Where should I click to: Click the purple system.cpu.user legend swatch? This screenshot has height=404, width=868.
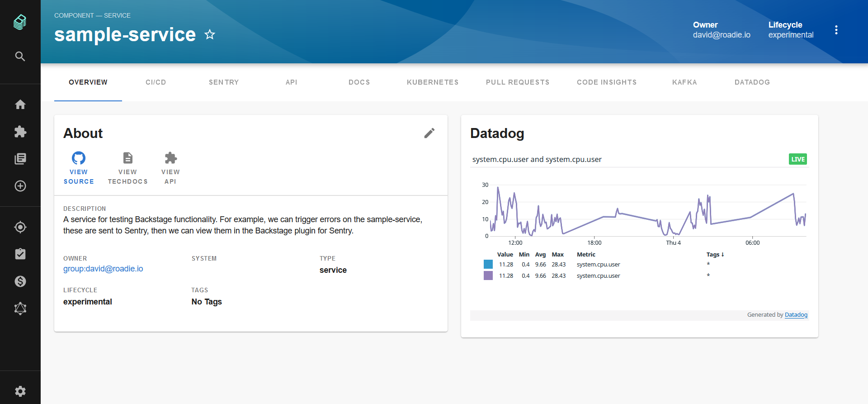coord(488,276)
